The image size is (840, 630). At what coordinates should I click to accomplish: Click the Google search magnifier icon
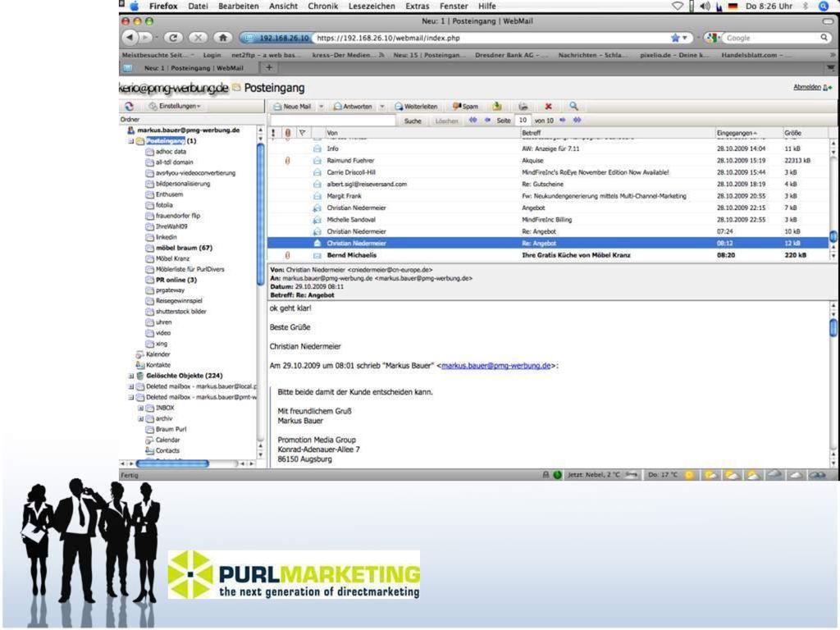824,38
